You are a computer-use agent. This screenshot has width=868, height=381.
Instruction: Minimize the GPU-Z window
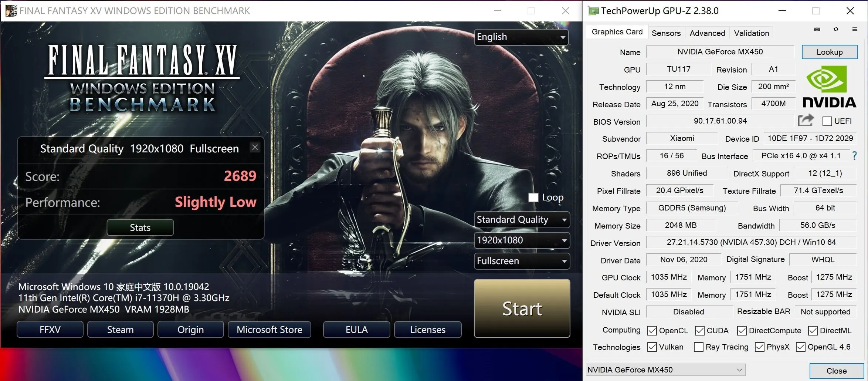pyautogui.click(x=782, y=11)
